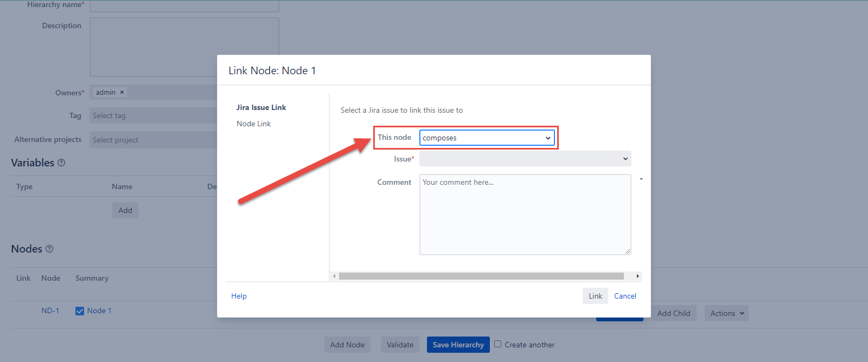Viewport: 868px width, 362px height.
Task: Toggle the Node 1 checkbox
Action: pos(80,311)
